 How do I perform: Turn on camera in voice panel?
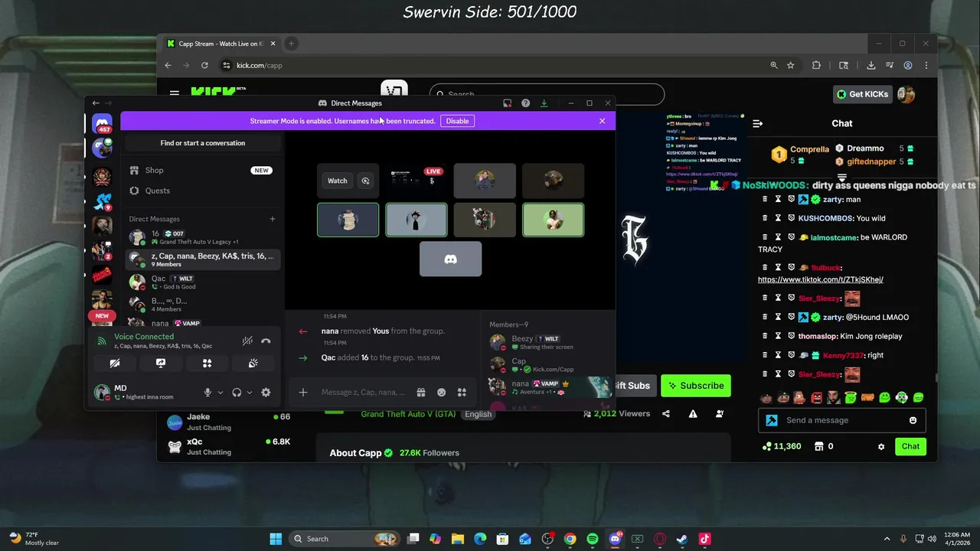click(x=115, y=364)
